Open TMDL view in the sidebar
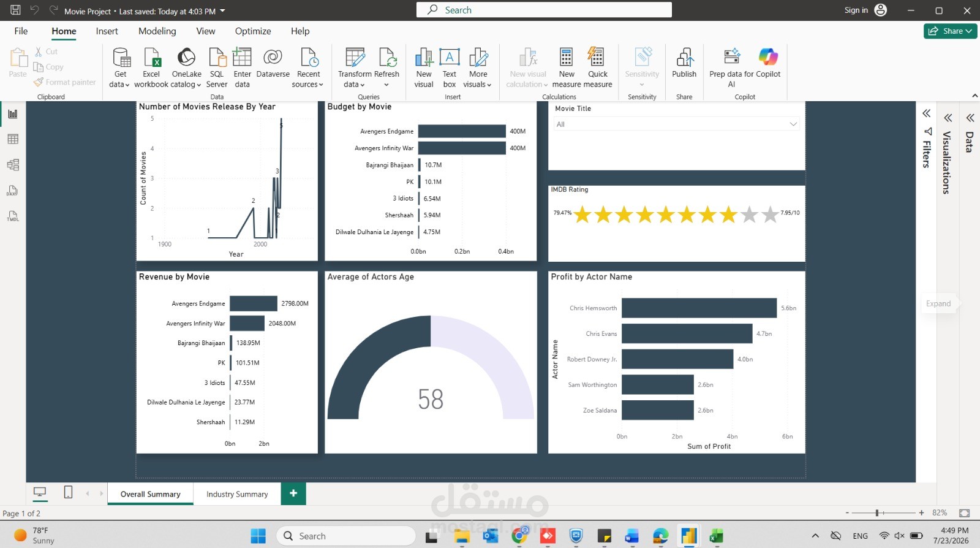The width and height of the screenshot is (980, 548). point(13,216)
